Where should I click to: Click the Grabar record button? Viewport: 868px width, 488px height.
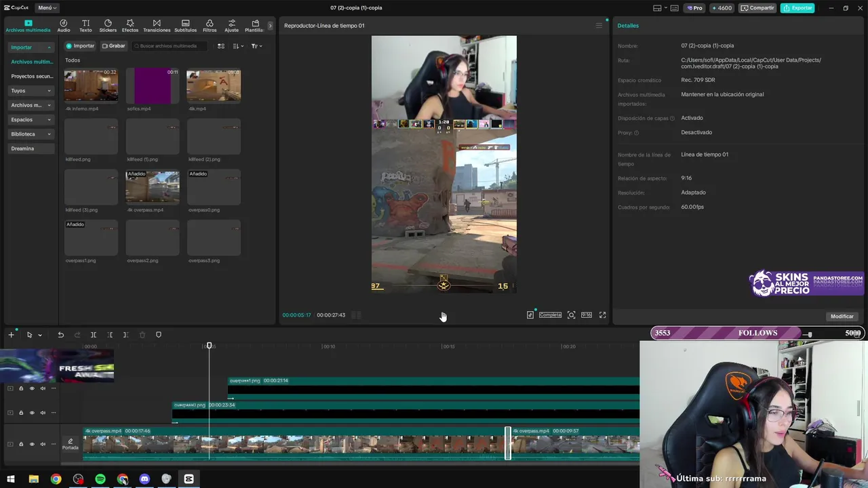[x=113, y=46]
